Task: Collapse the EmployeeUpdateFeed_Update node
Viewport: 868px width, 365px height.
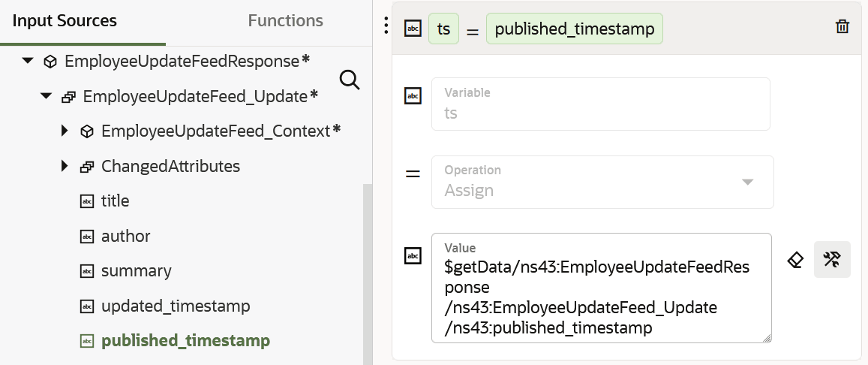Action: [47, 96]
